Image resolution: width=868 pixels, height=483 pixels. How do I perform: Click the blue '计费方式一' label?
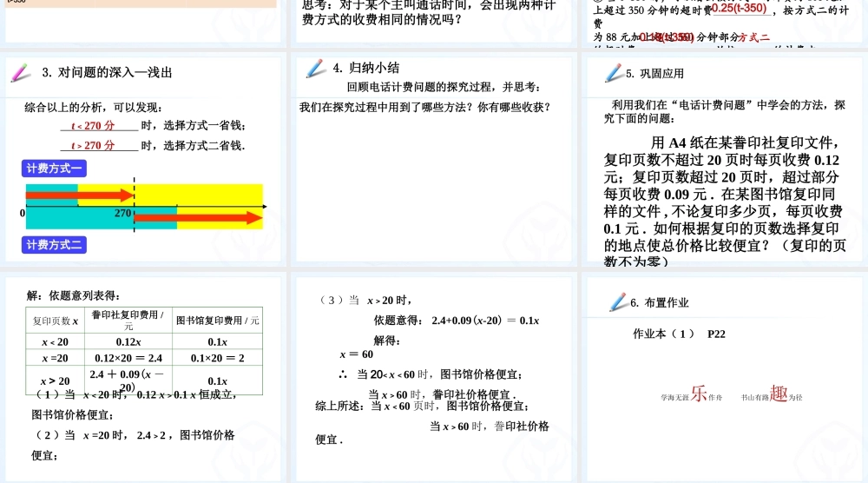tap(54, 169)
